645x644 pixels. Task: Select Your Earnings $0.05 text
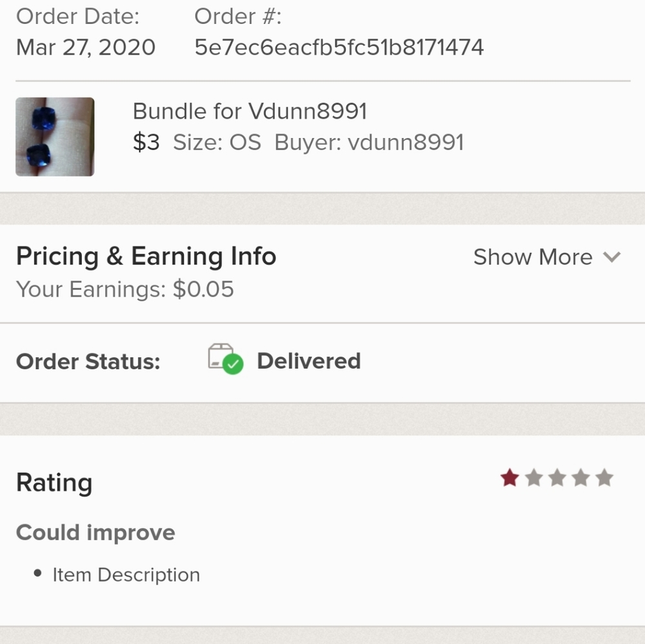(125, 289)
